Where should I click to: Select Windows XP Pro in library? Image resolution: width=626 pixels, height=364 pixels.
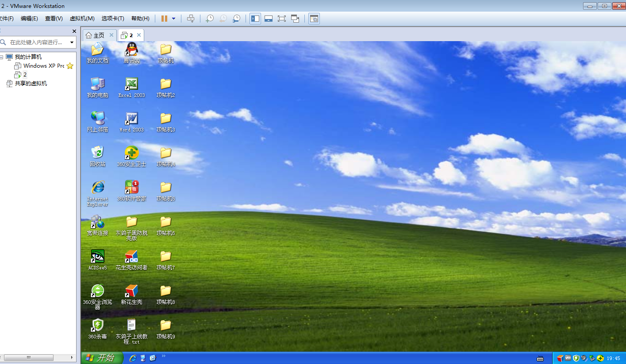pos(43,66)
